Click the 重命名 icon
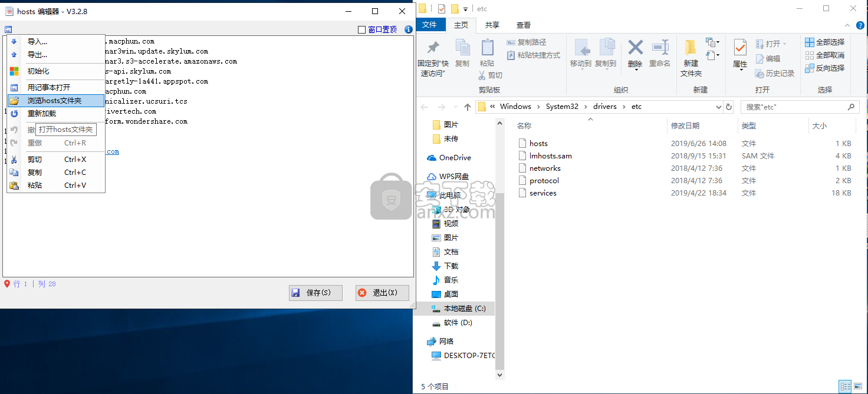Screen dimensions: 868x394 click(x=660, y=47)
